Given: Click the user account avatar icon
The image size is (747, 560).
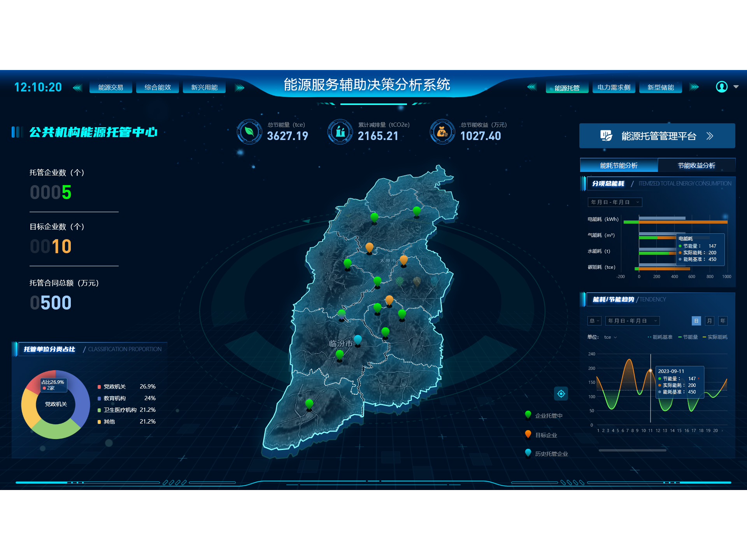Looking at the screenshot, I should point(721,87).
